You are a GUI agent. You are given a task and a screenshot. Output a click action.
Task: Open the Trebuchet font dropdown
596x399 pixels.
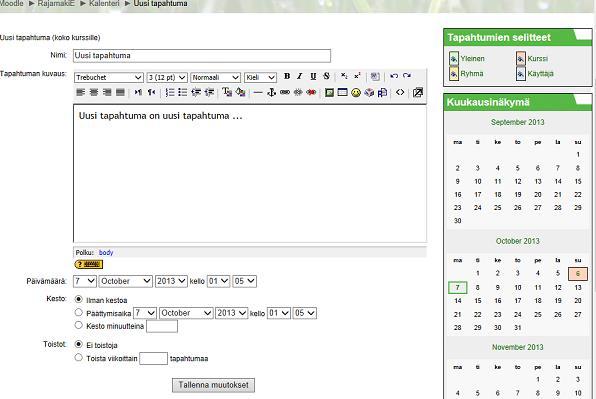click(109, 78)
